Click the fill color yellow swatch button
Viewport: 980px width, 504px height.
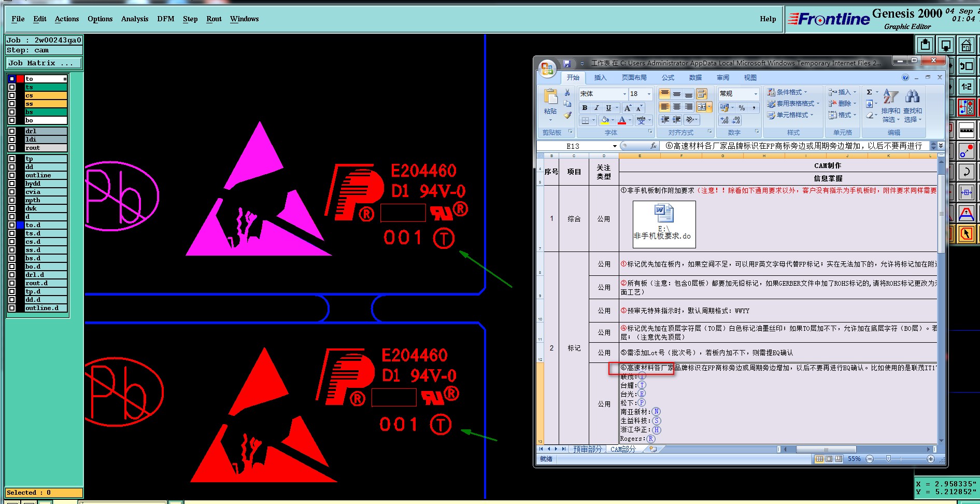pos(604,120)
